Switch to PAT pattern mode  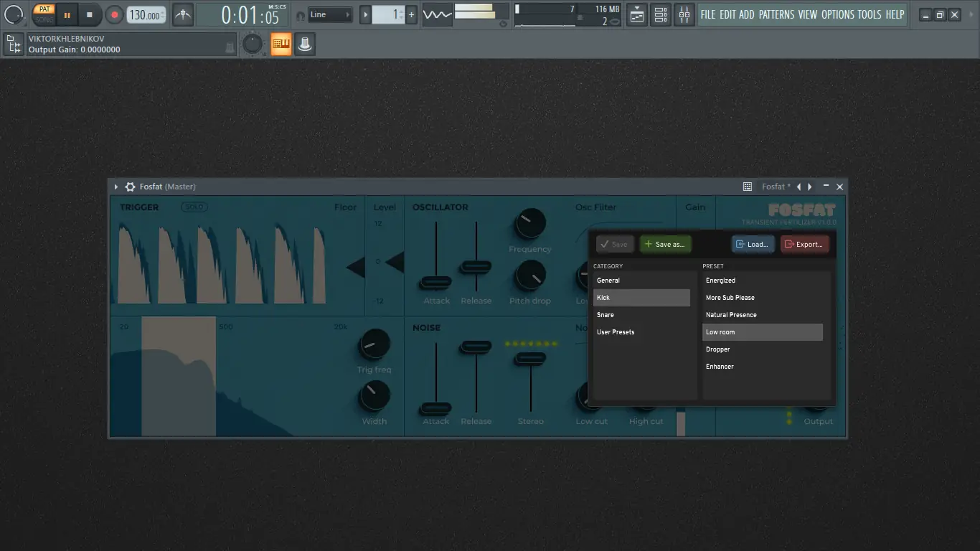[44, 9]
